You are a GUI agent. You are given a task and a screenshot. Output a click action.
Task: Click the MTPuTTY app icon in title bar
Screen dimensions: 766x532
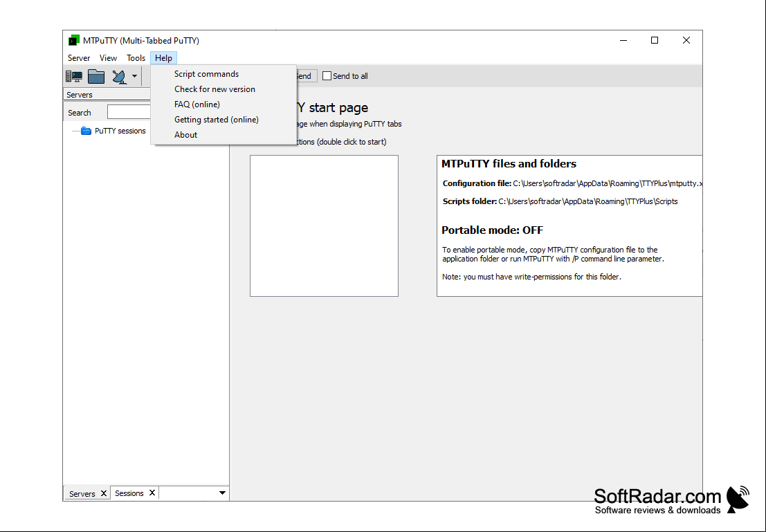click(x=74, y=40)
